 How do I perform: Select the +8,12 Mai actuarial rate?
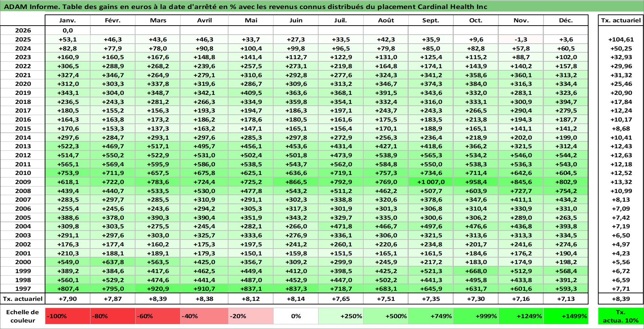click(x=251, y=299)
